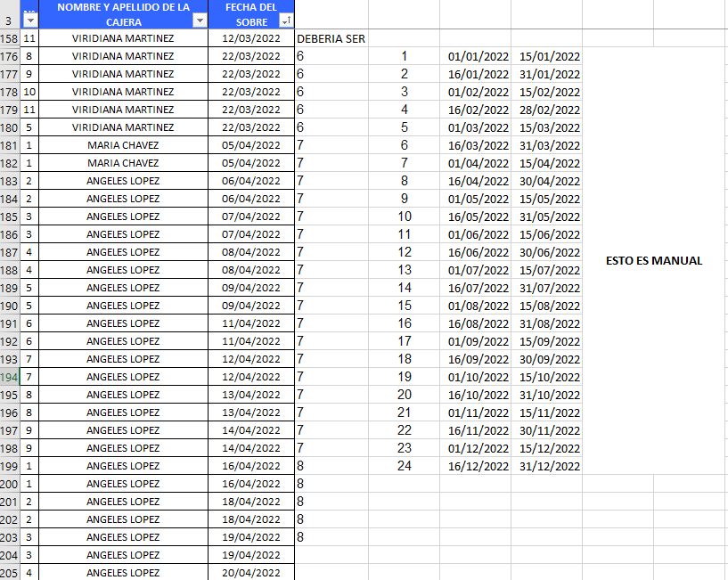The height and width of the screenshot is (580, 728).
Task: Select the MARIA CHAVEZ cell in row 182
Action: click(x=124, y=163)
